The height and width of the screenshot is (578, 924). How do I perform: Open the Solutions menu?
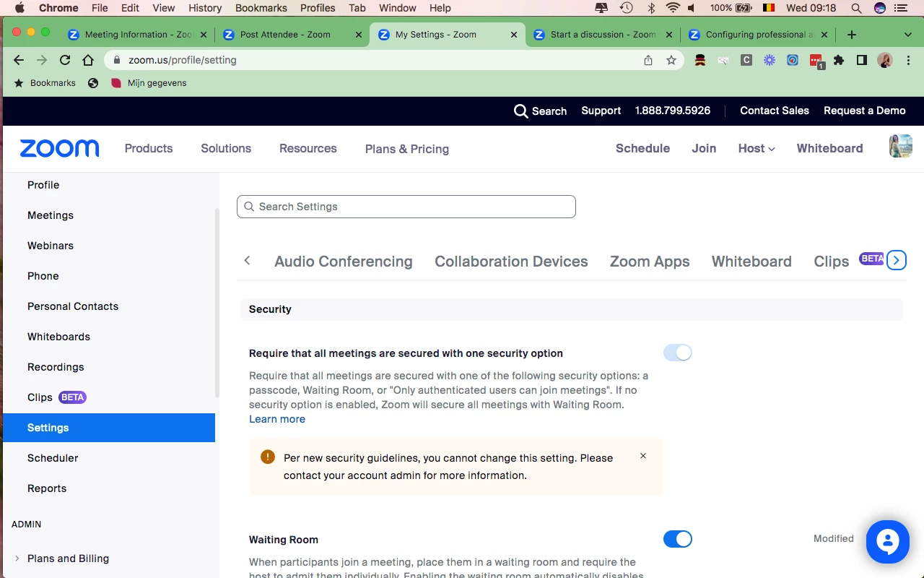[x=226, y=148]
